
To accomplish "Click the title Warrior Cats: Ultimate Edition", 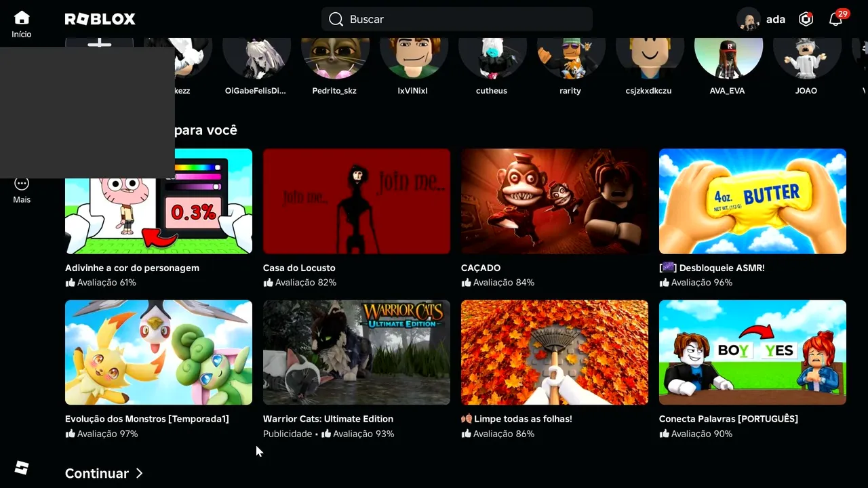I will [x=328, y=419].
